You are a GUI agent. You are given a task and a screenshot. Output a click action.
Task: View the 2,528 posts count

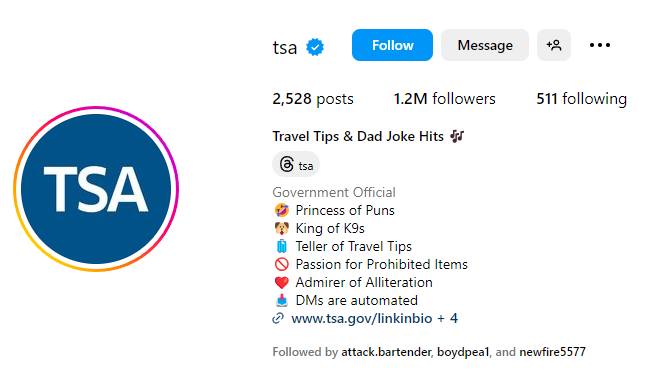313,99
